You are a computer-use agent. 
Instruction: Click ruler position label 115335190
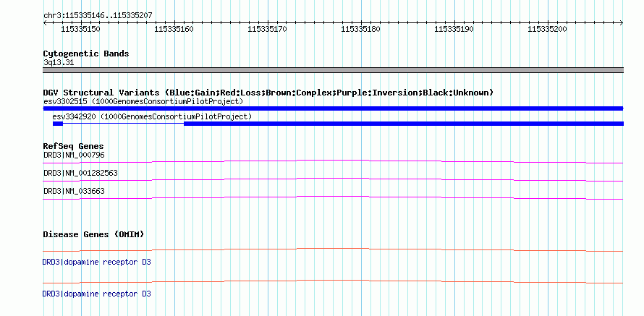(454, 29)
